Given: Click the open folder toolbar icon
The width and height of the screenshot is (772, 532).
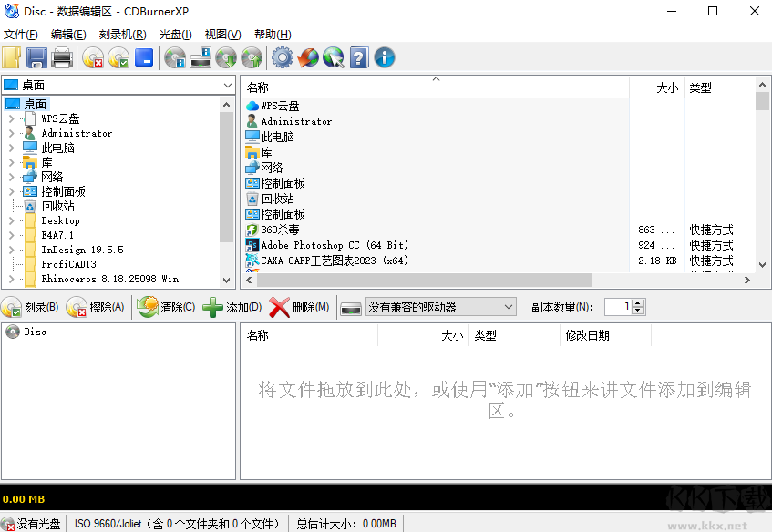Looking at the screenshot, I should 11,57.
